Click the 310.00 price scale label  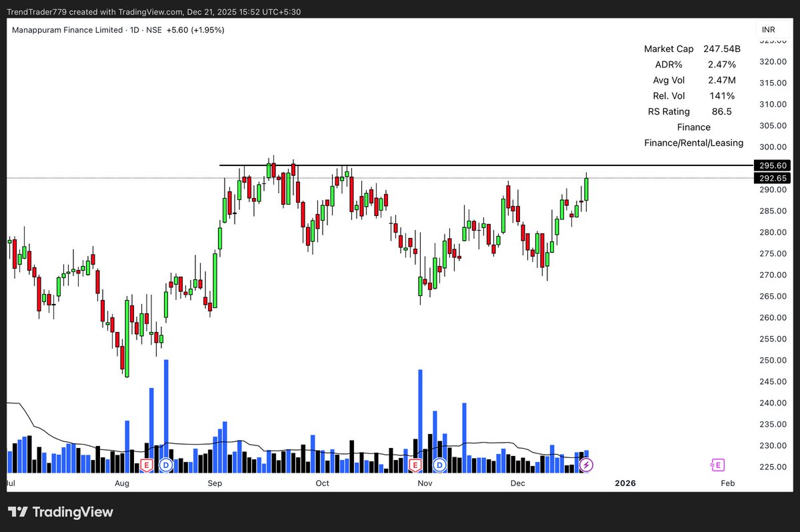[x=771, y=104]
